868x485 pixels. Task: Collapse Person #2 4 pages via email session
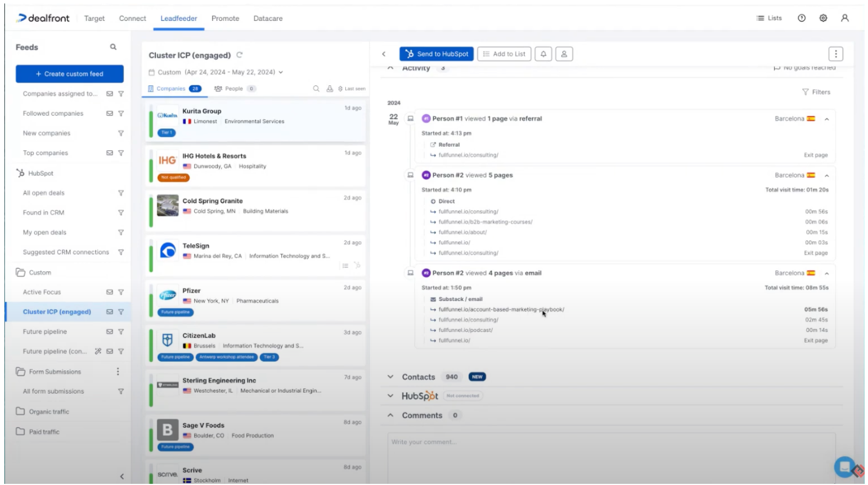pyautogui.click(x=827, y=273)
